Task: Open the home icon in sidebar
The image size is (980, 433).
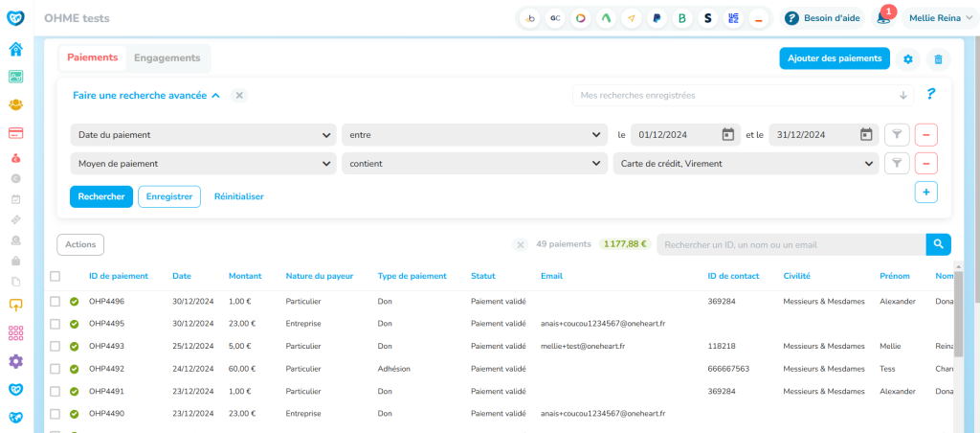Action: 15,49
